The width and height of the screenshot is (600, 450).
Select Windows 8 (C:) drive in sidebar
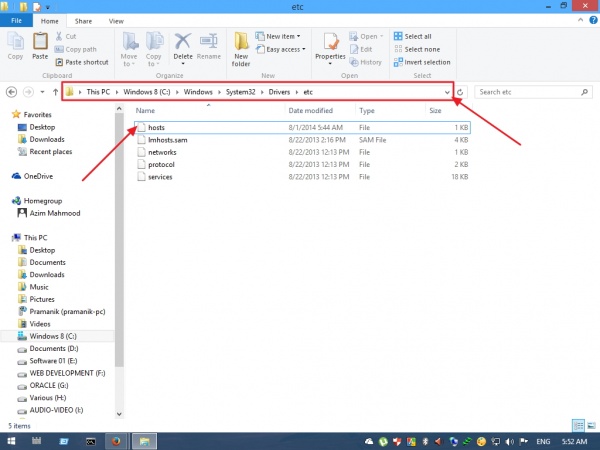coord(47,336)
